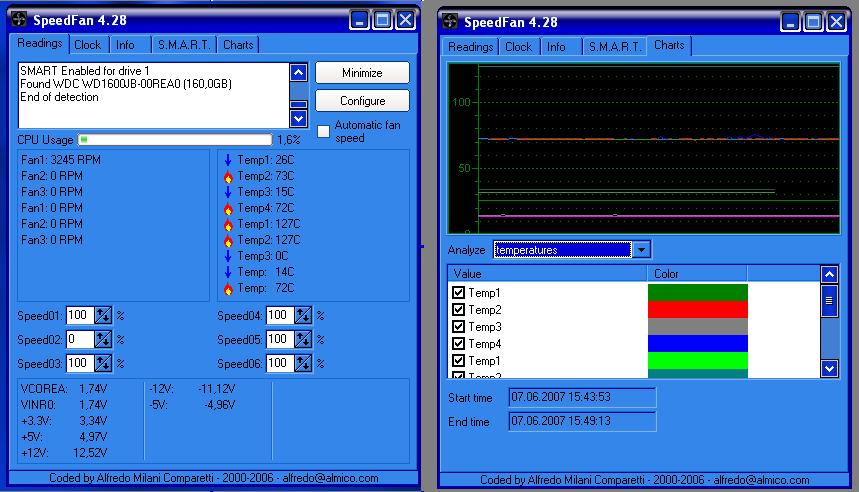Viewport: 859px width, 492px height.
Task: Click the Value column header
Action: 547,274
